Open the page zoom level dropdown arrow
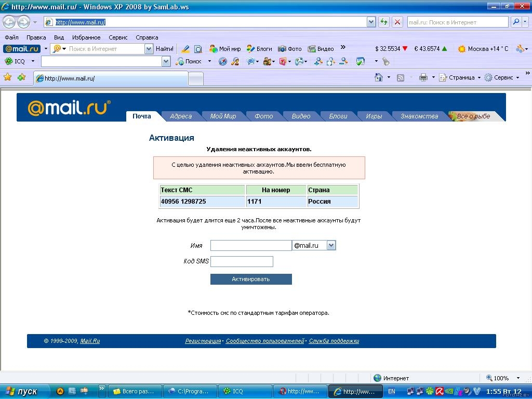 518,378
